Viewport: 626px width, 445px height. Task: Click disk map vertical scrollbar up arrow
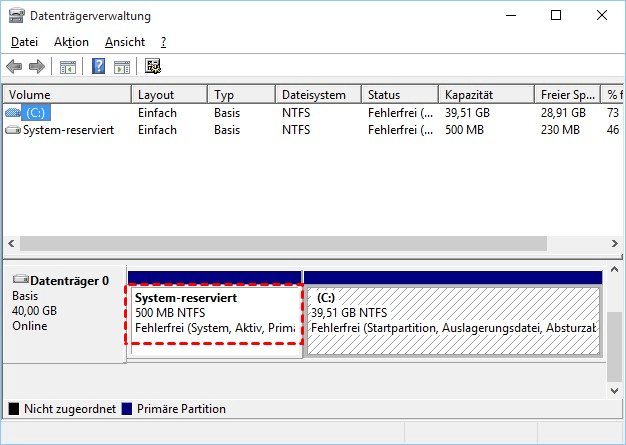614,270
